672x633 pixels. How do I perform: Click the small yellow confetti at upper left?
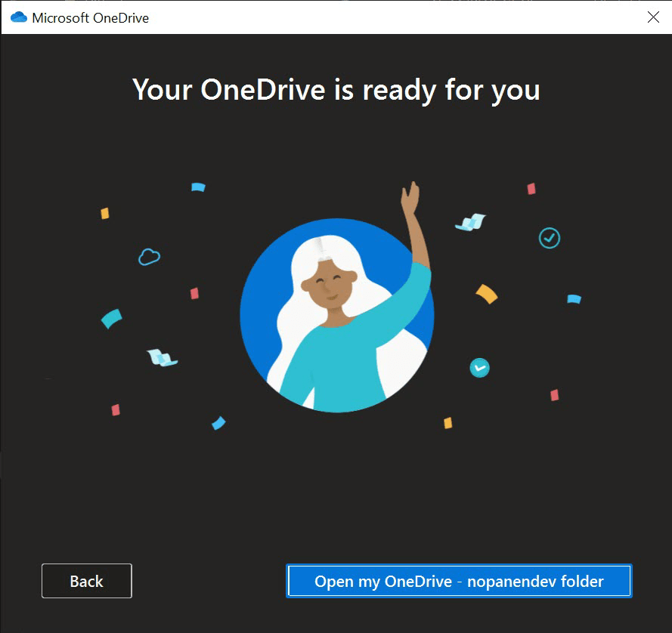[105, 213]
